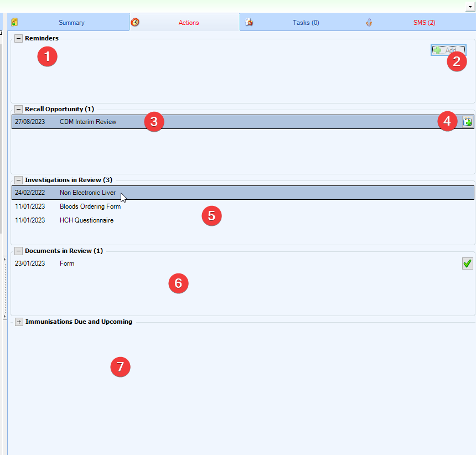
Task: Collapse the Recall Opportunity section
Action: 19,109
